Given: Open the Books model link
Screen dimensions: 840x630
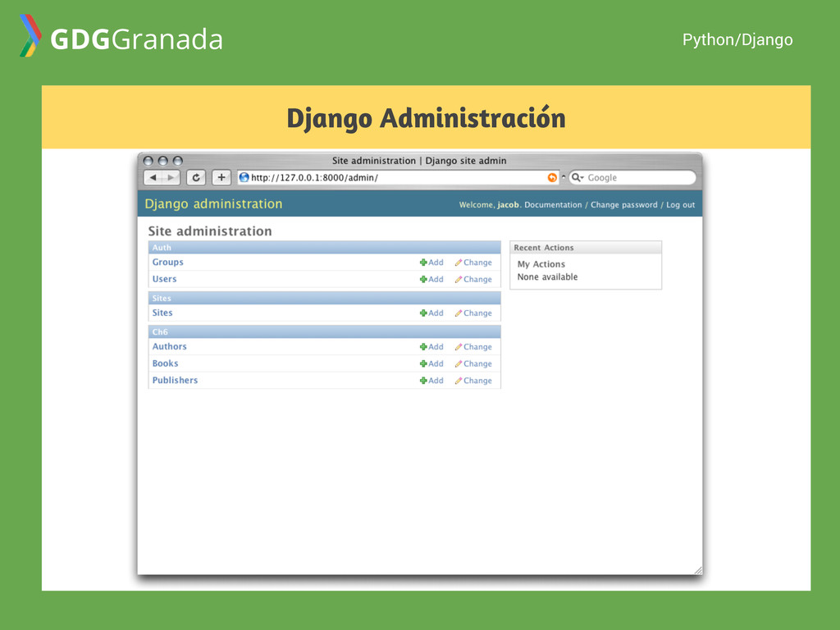Looking at the screenshot, I should (165, 363).
